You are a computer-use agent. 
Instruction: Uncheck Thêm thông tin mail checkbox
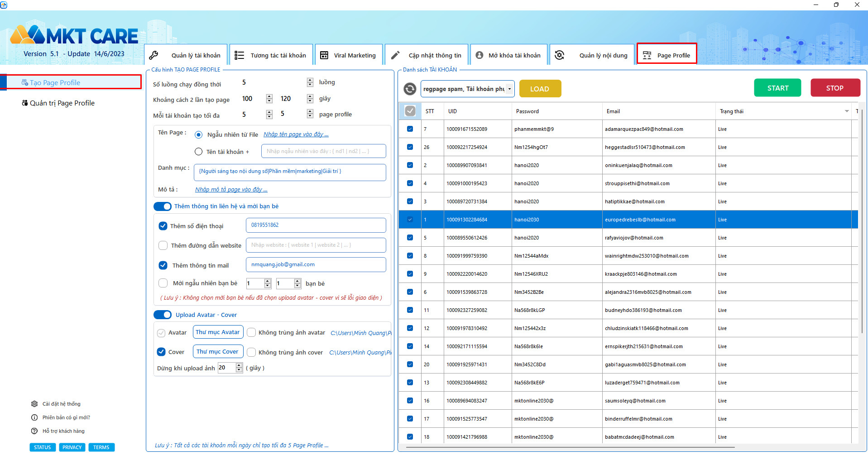click(163, 265)
